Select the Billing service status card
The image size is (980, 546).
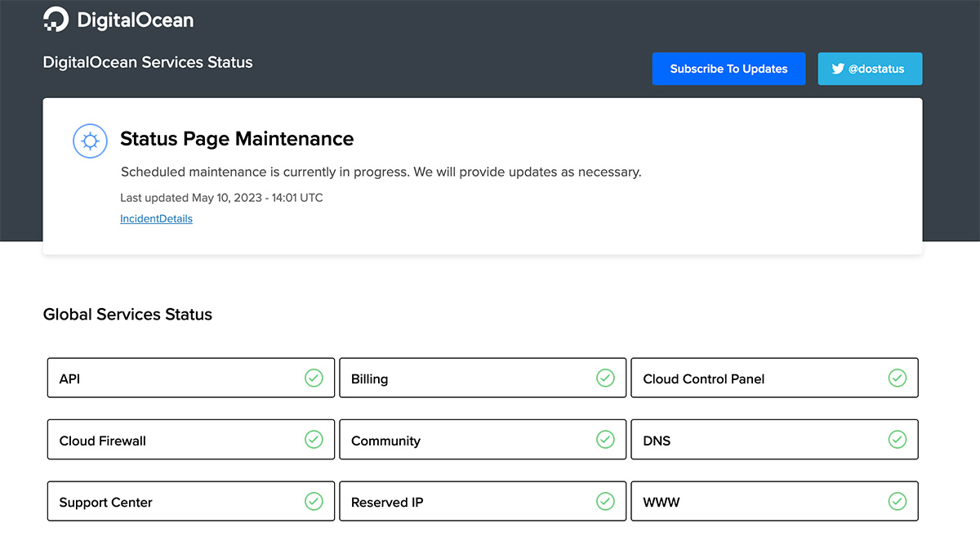(483, 378)
